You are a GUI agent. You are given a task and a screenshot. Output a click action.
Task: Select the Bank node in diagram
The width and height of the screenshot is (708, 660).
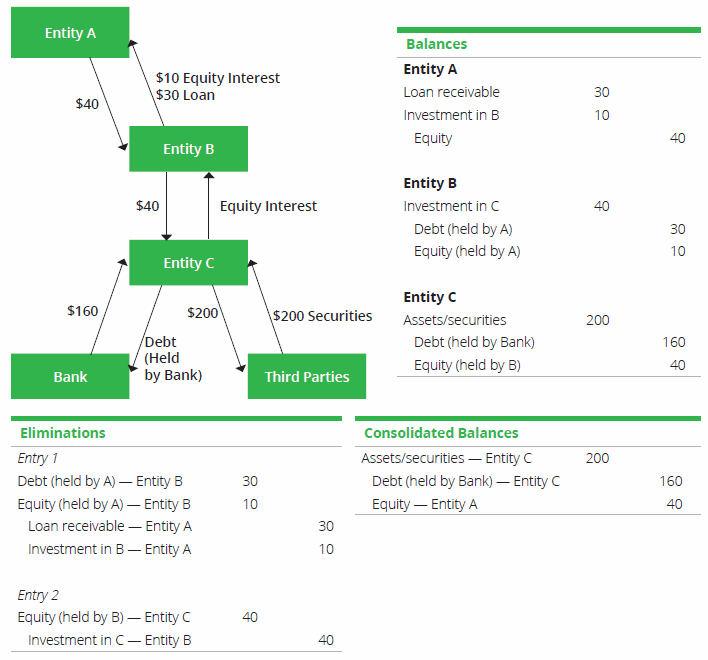(70, 377)
